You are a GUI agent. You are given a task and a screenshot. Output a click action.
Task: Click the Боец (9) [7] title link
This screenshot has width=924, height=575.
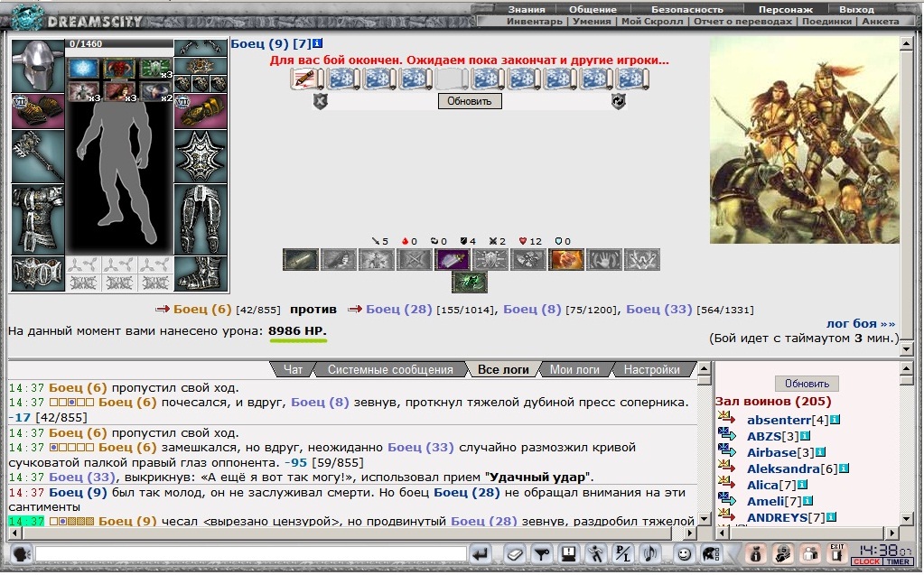point(270,43)
